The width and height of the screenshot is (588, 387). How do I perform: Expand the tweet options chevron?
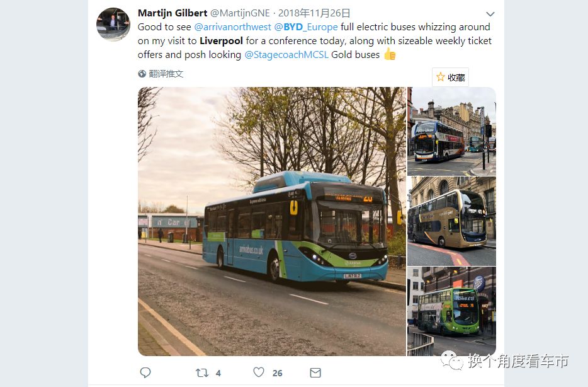(x=490, y=14)
